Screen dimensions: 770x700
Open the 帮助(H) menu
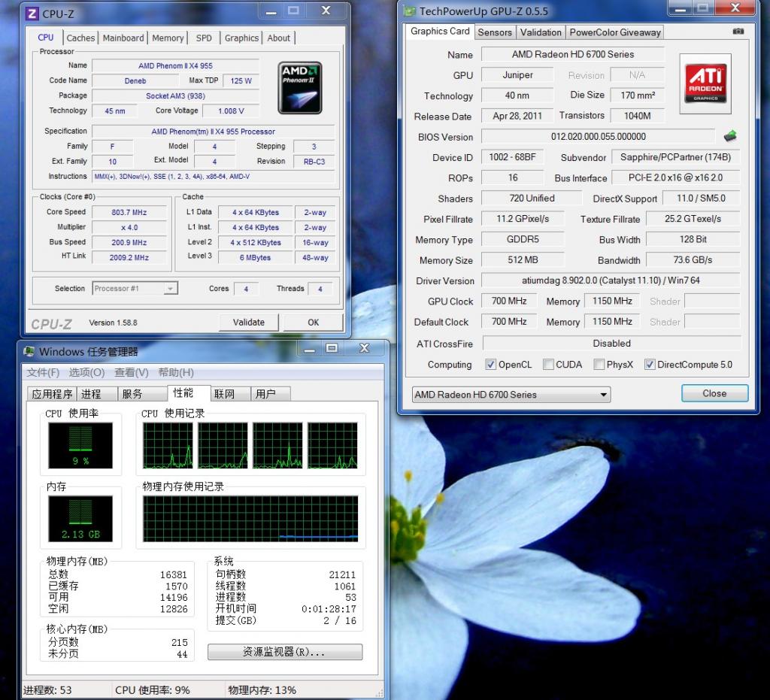176,372
